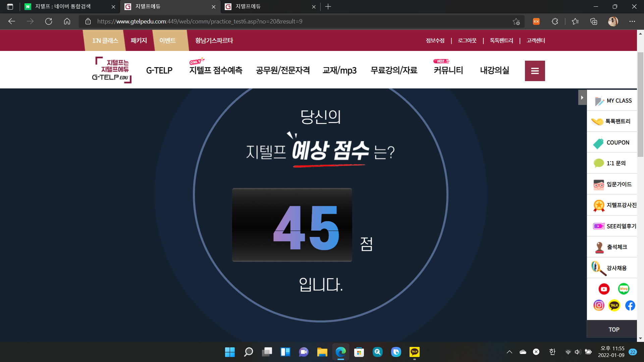Open 강사채용 sidebar item

point(612,268)
